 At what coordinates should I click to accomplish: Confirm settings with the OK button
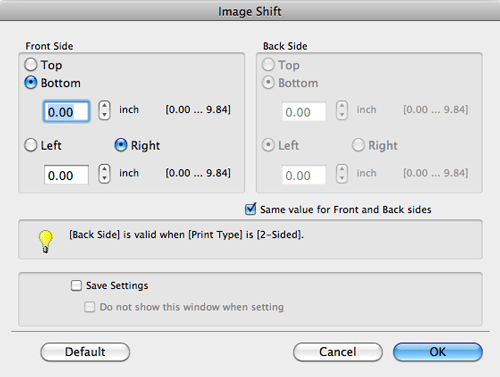[438, 352]
